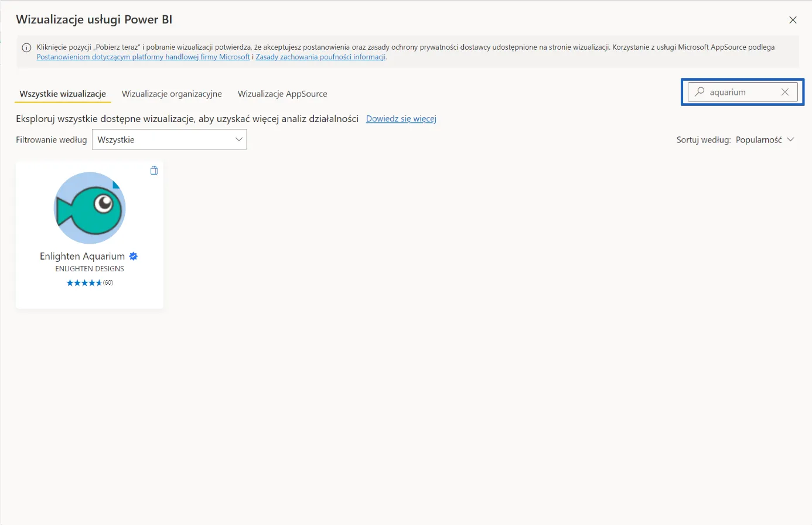Screen dimensions: 812x525
Task: Open Microsoft commercial marketplace terms link
Action: pos(143,57)
